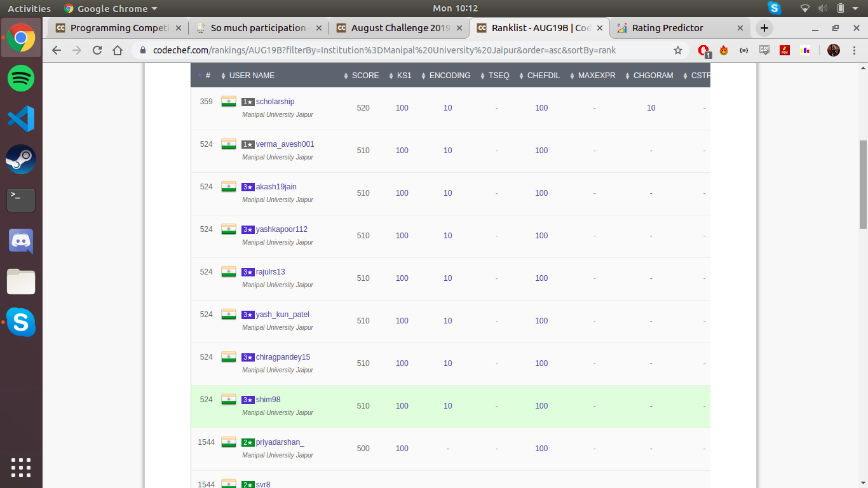
Task: Open yashkapoor112 user profile
Action: pos(281,229)
